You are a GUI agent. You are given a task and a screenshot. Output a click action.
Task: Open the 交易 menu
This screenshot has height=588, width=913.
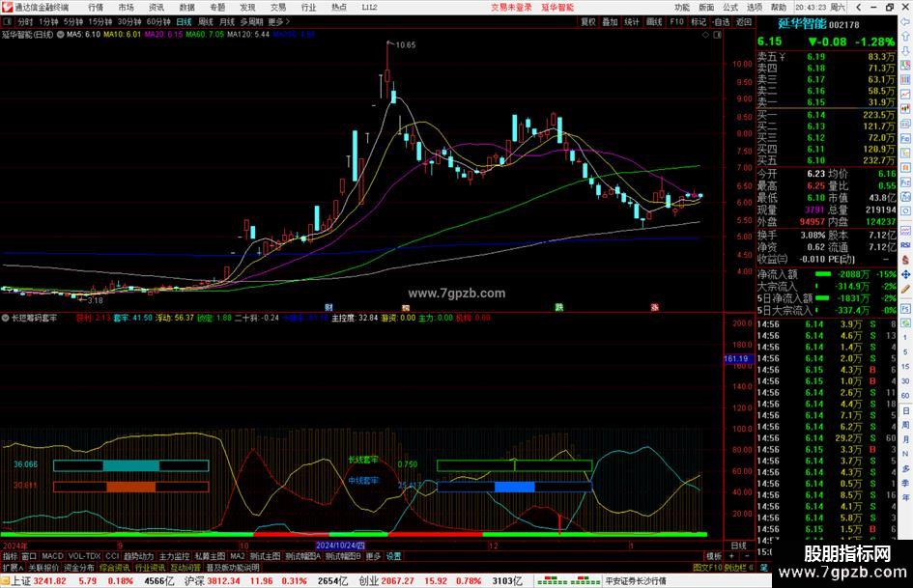pyautogui.click(x=278, y=8)
